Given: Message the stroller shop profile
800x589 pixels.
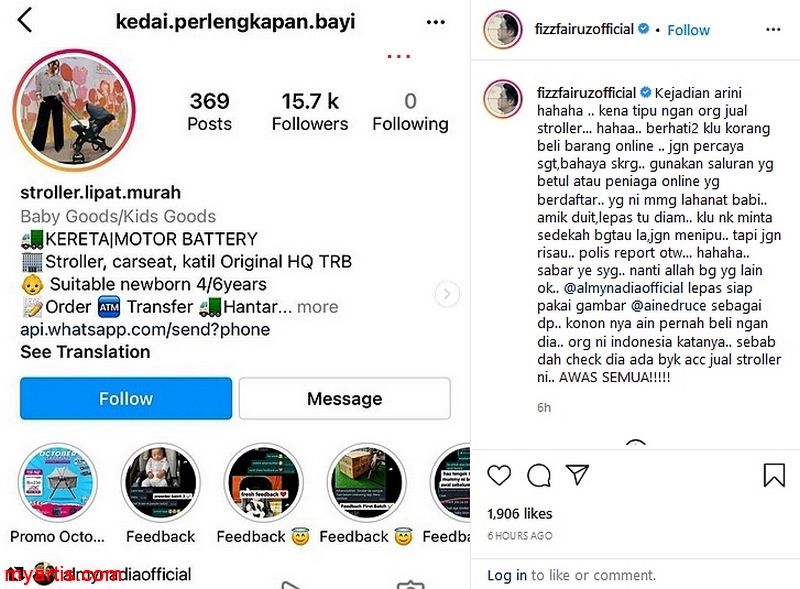Looking at the screenshot, I should [344, 399].
